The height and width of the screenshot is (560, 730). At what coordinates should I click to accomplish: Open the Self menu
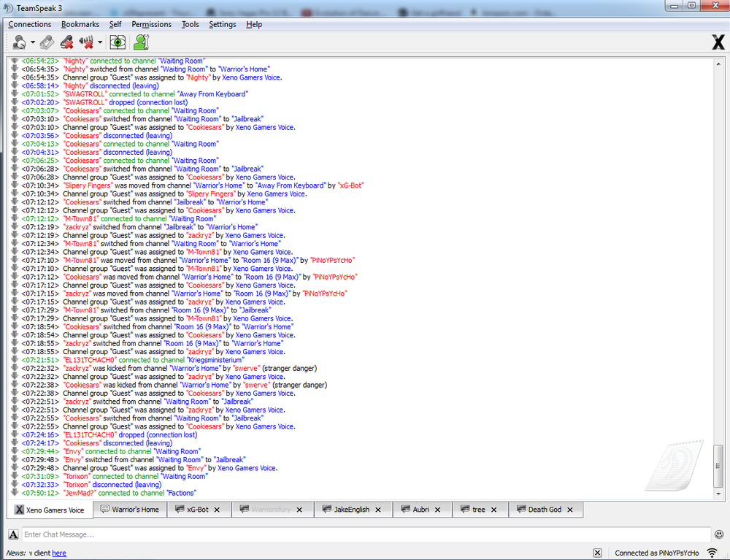[115, 24]
